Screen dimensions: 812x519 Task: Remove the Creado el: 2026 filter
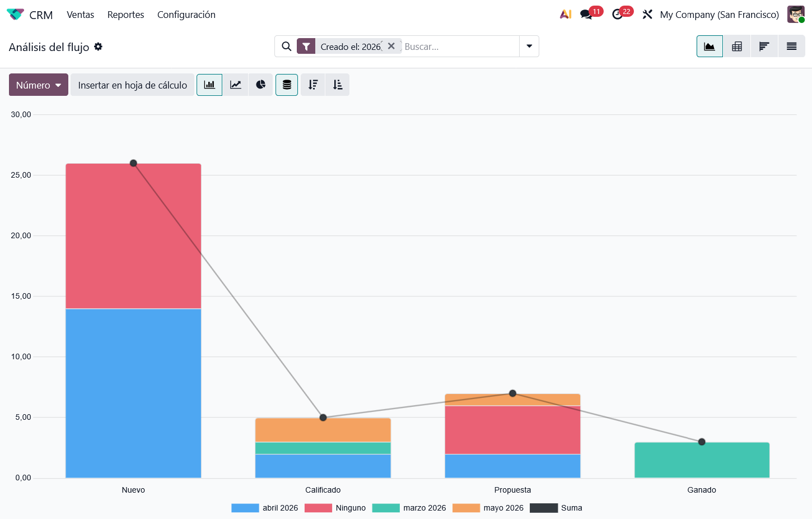391,46
